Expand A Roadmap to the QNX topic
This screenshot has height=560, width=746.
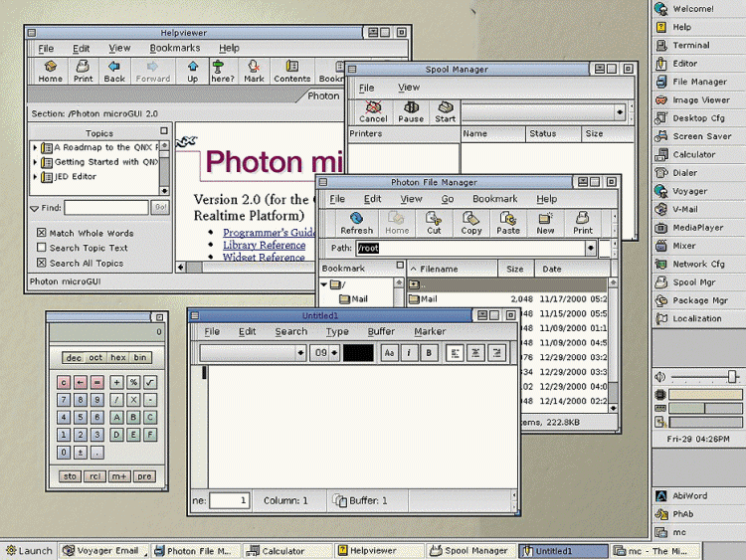pos(35,147)
